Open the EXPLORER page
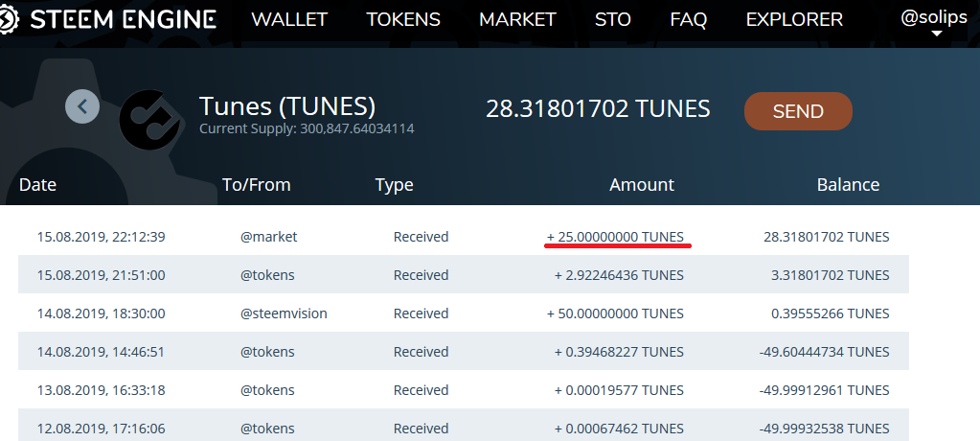 click(x=794, y=19)
